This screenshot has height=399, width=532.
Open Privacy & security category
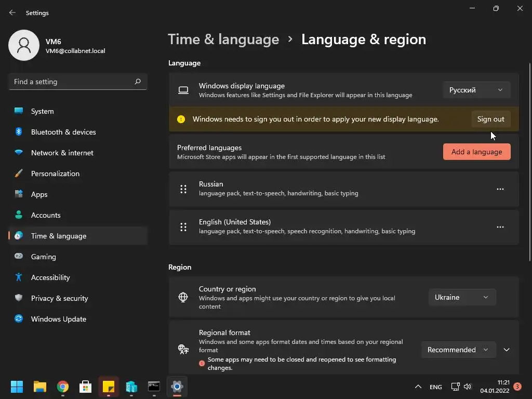point(78,298)
